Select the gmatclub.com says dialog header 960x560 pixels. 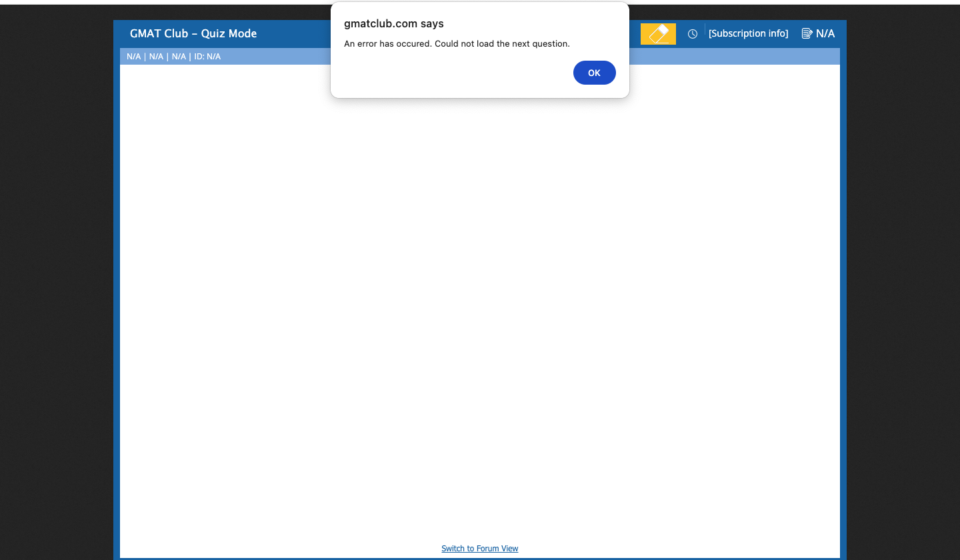click(x=393, y=23)
